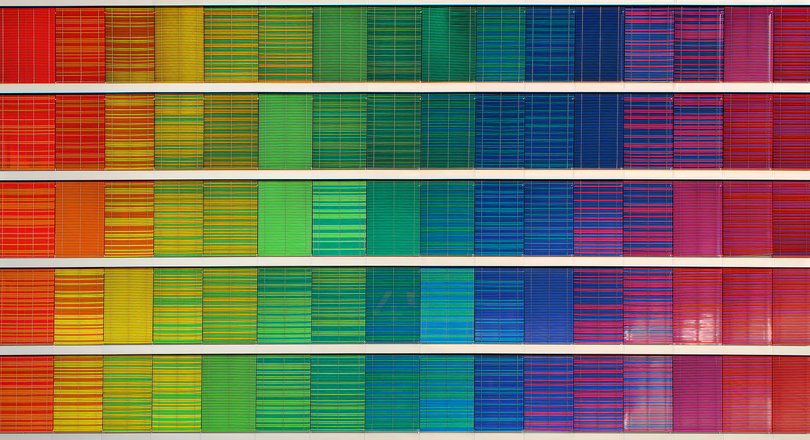The width and height of the screenshot is (810, 440).
Task: Choose the solid navy blue top-row panel
Action: point(598,45)
